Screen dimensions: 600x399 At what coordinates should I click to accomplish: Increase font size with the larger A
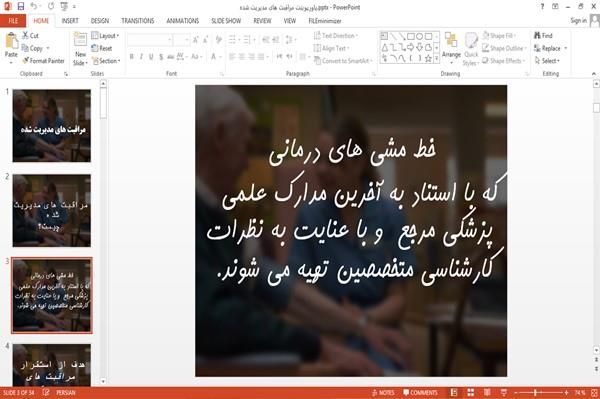coord(196,39)
